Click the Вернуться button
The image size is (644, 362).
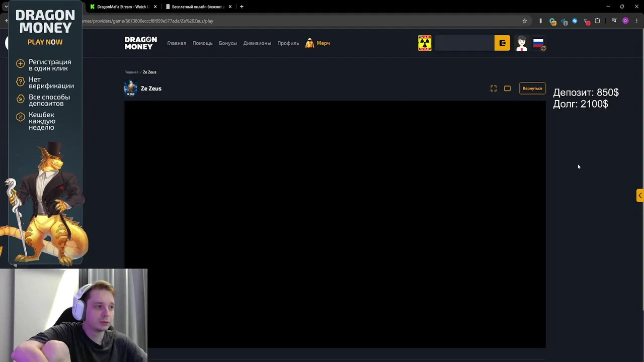point(532,88)
